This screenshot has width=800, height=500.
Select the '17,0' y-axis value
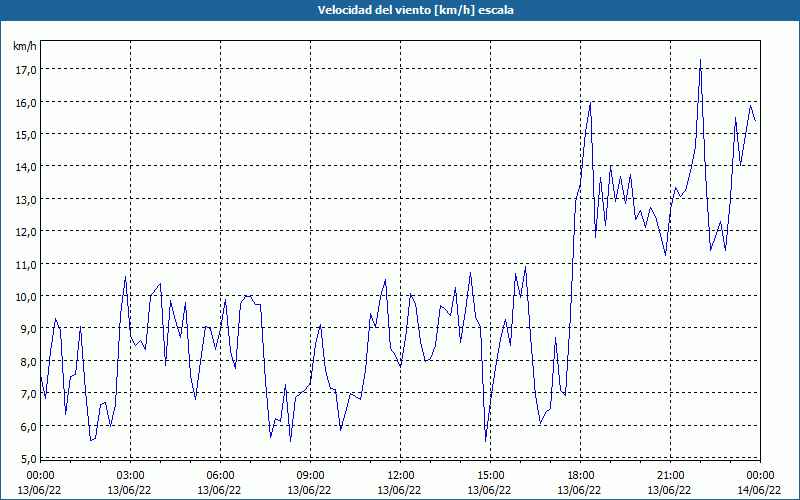pyautogui.click(x=26, y=70)
